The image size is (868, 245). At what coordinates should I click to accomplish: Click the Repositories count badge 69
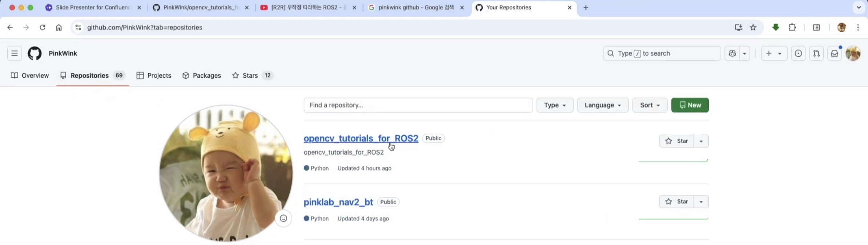[119, 75]
